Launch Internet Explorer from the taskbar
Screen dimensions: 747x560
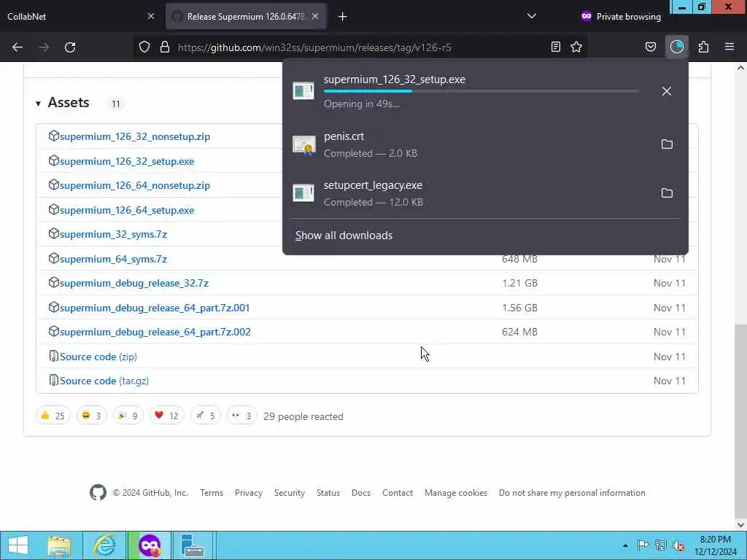click(104, 545)
